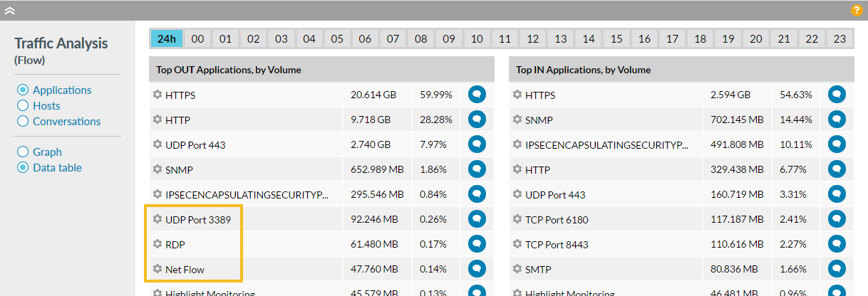Click the gear icon beside Net Flow

(157, 269)
